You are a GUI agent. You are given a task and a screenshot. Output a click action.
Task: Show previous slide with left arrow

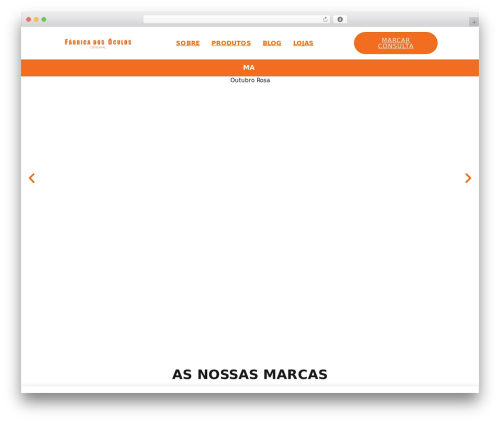tap(32, 178)
